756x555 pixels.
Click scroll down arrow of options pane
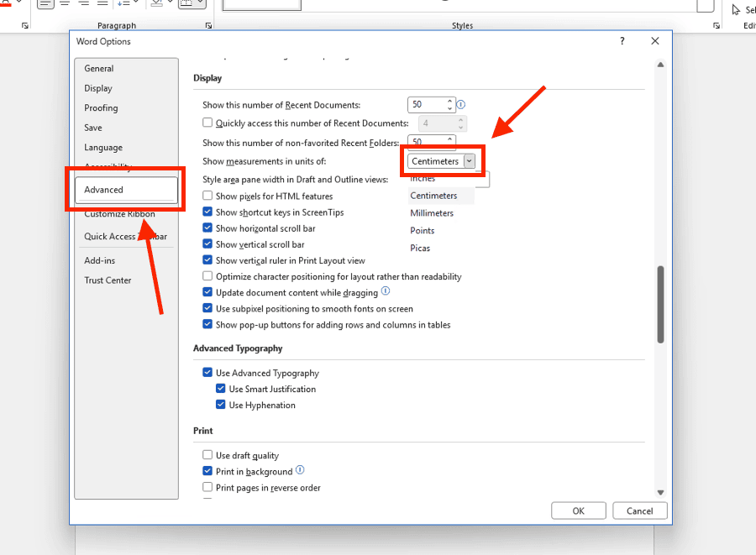coord(660,492)
